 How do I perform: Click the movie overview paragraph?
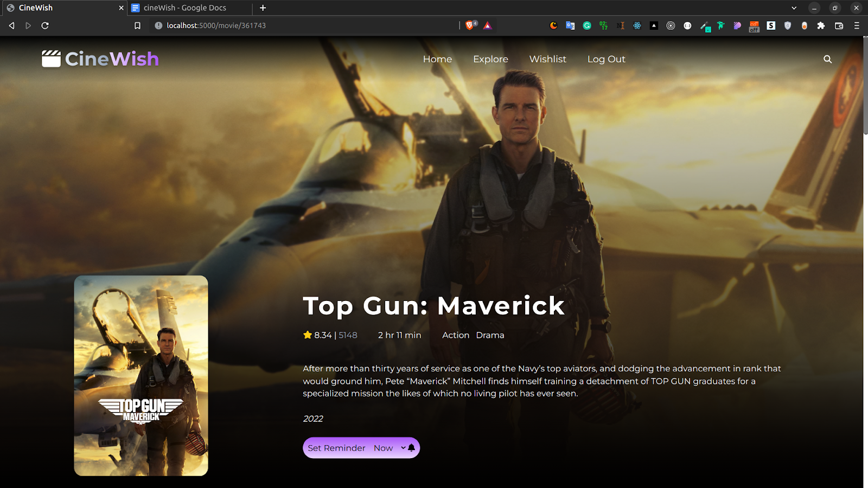pyautogui.click(x=541, y=381)
